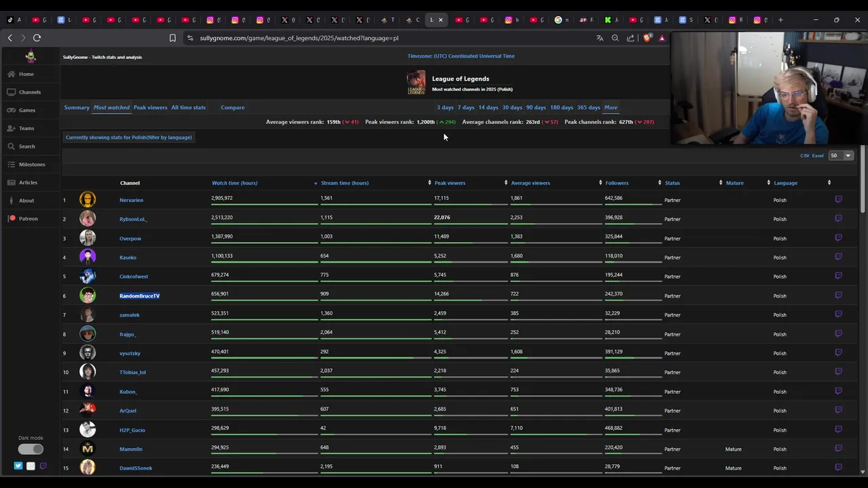The height and width of the screenshot is (488, 868).
Task: Click the zoom magnifier icon in address bar
Action: (615, 38)
